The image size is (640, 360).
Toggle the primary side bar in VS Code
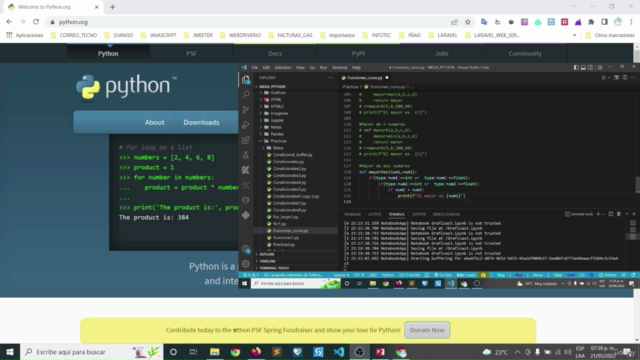[x=576, y=67]
